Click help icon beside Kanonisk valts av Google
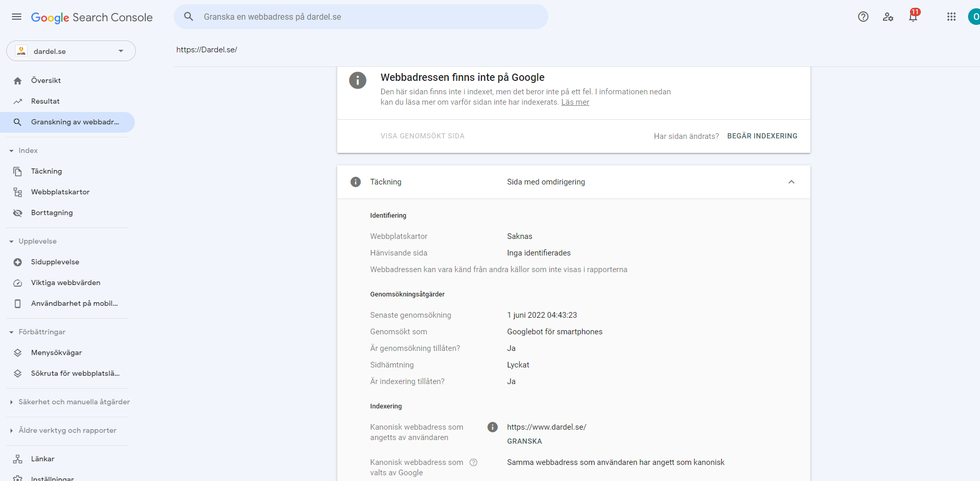The height and width of the screenshot is (481, 980). [474, 462]
